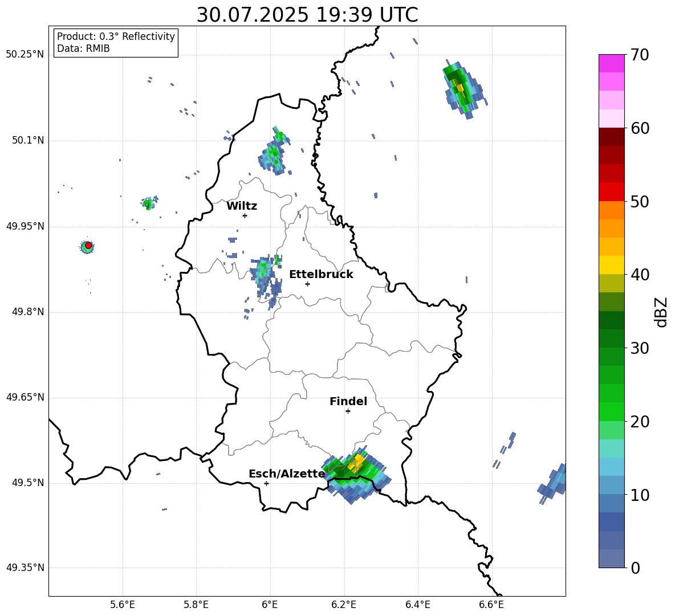Click the Findel location cross marker
Viewport: 675px width, 616px height.
click(348, 411)
